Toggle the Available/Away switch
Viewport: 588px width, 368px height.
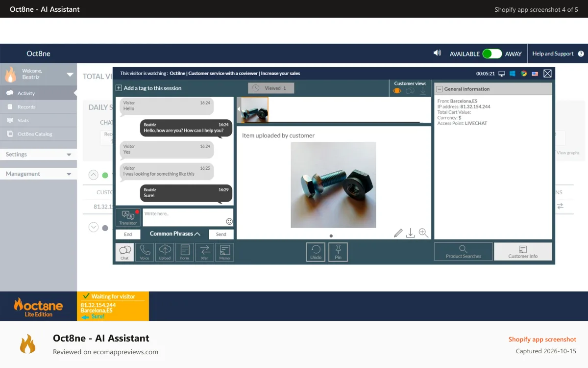(x=492, y=54)
